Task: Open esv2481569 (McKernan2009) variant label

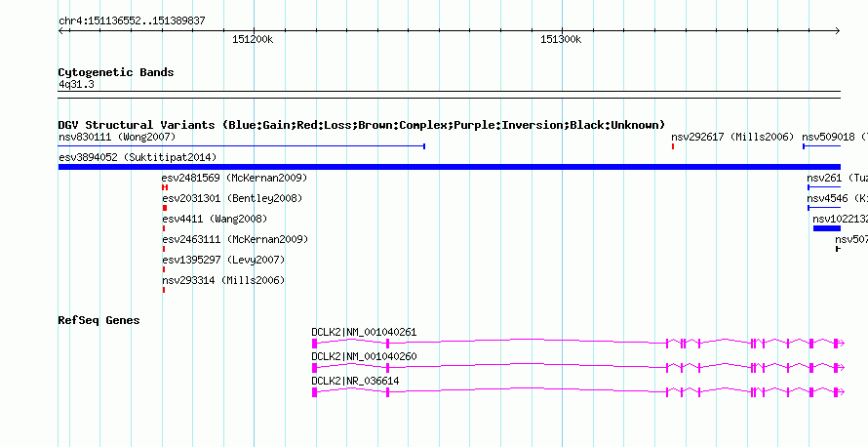Action: [x=234, y=178]
